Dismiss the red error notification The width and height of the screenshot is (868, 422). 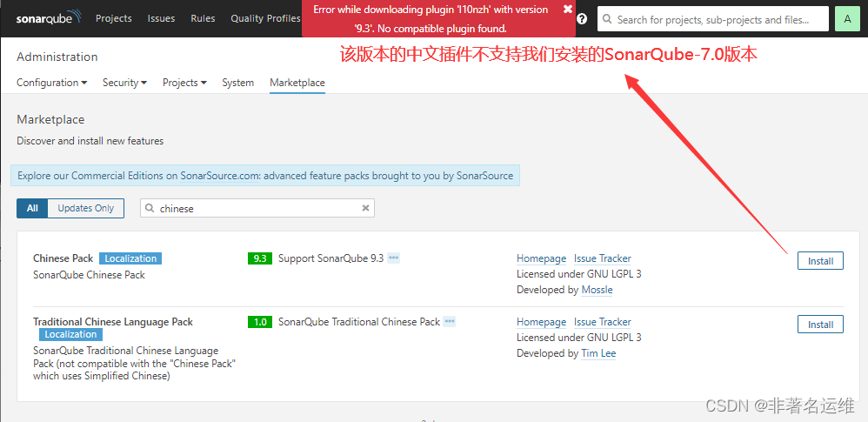pyautogui.click(x=567, y=9)
